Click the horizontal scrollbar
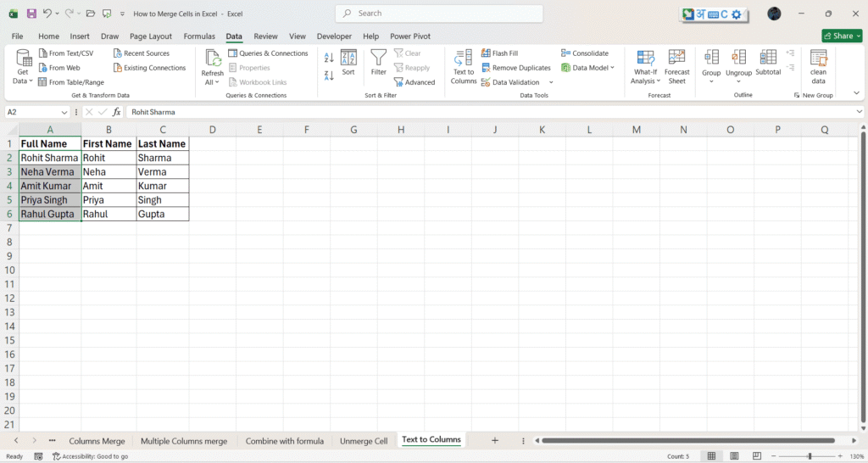Screen dimensions: 868x463 (x=688, y=440)
